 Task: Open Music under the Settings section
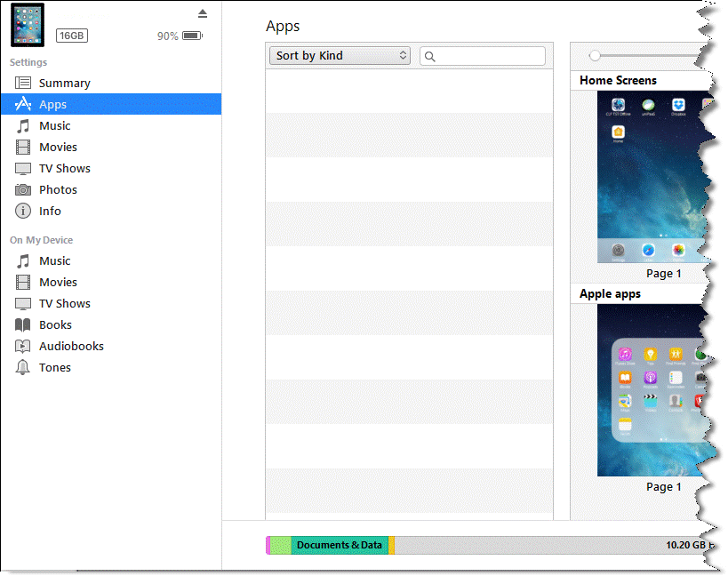coord(54,125)
